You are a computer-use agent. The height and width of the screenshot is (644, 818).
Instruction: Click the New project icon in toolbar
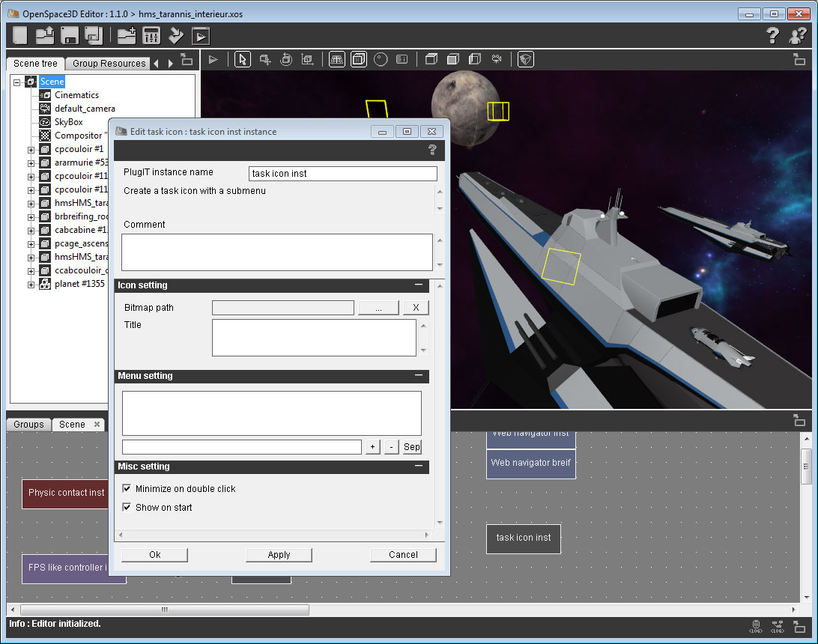20,35
